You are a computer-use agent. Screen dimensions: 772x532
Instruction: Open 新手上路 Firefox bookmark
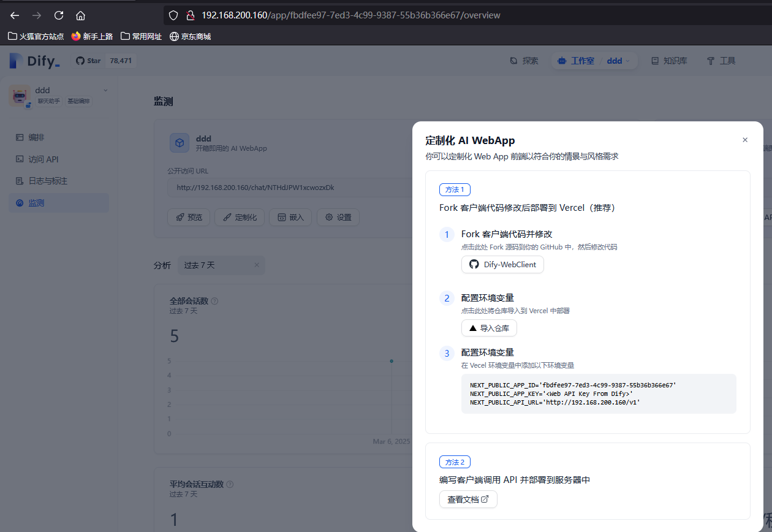(x=92, y=36)
